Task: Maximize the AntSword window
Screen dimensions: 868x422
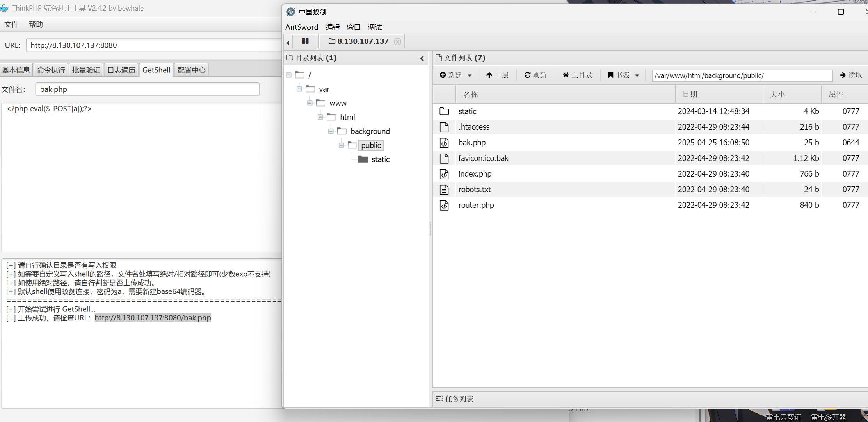Action: 841,12
